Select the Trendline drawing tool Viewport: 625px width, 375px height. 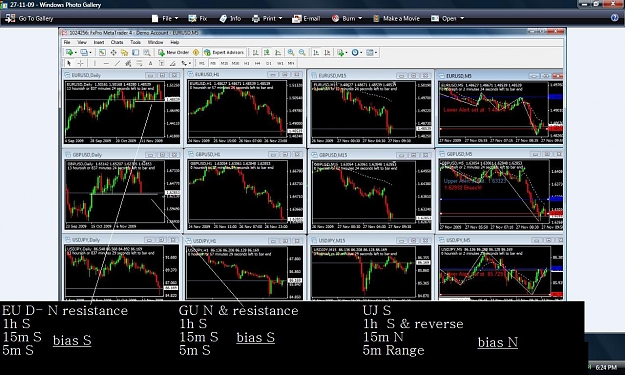tap(118, 63)
